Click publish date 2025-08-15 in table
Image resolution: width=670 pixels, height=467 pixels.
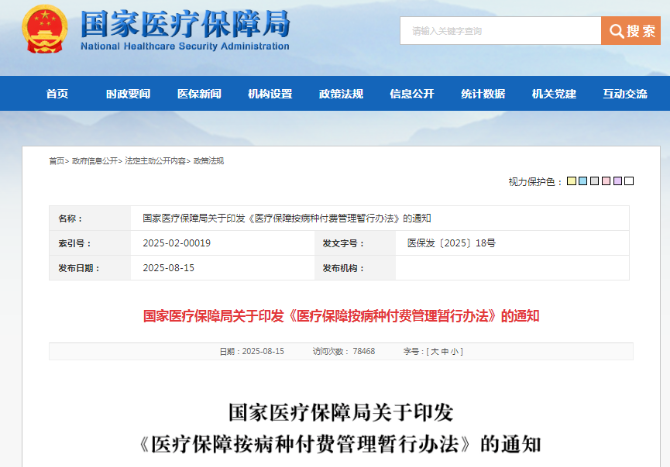point(168,268)
